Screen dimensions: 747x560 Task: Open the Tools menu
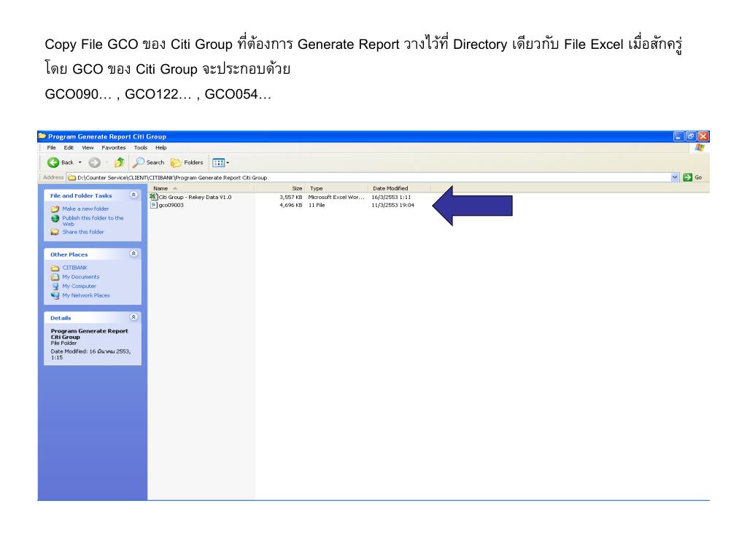pyautogui.click(x=141, y=148)
